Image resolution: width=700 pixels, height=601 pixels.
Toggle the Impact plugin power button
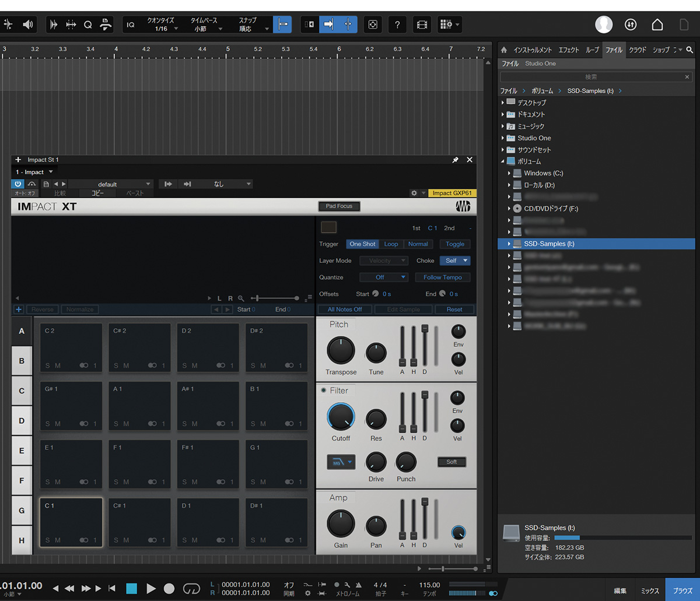(19, 184)
